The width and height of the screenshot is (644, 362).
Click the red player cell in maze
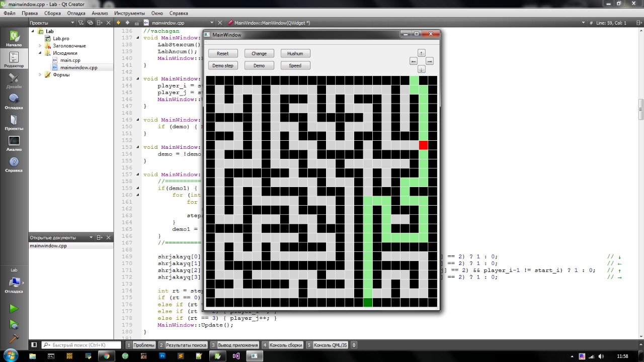[423, 145]
